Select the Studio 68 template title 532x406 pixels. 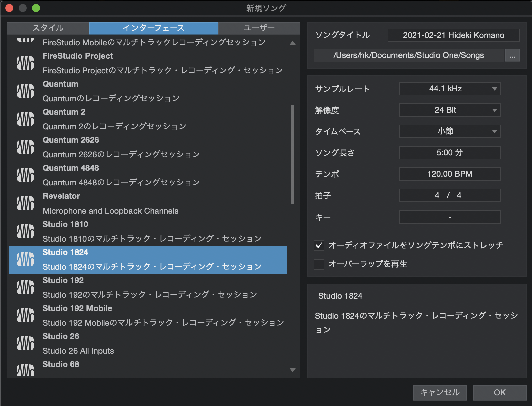61,364
